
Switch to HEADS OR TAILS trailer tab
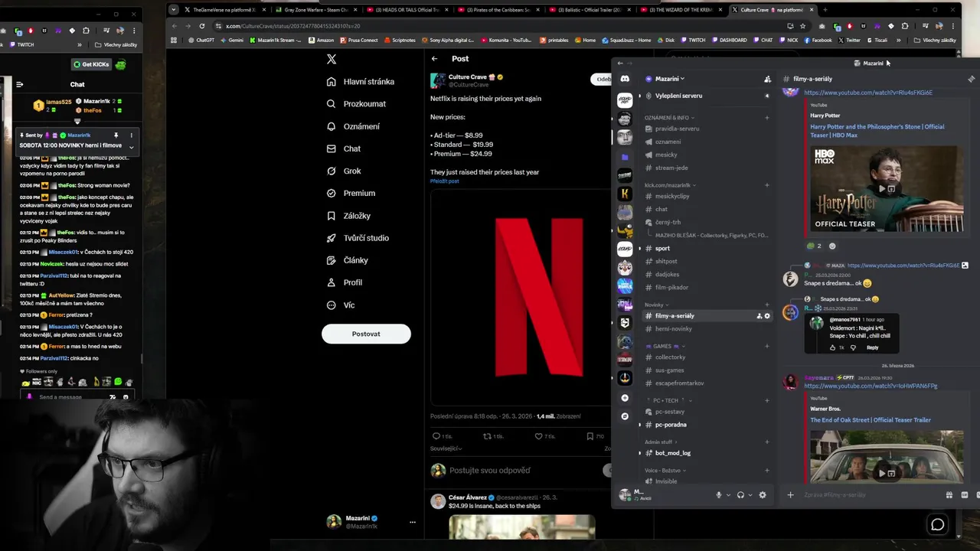(407, 10)
